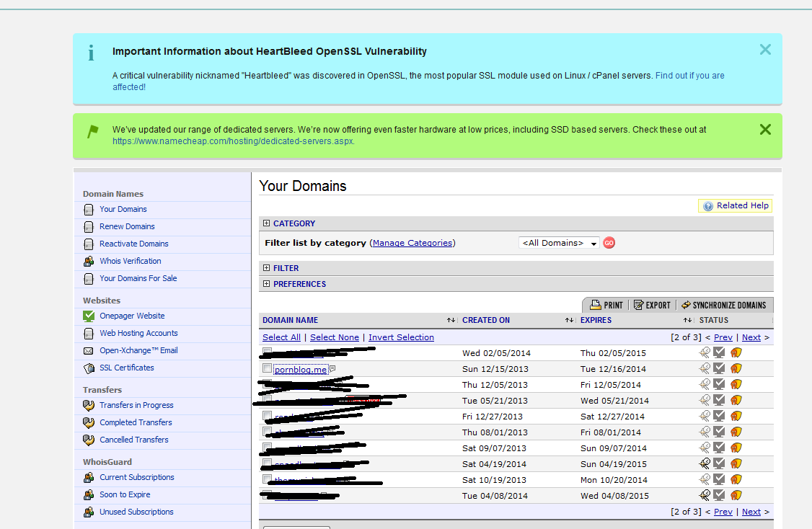Go to Reactivate Domains in the sidebar
The image size is (812, 529).
coord(134,244)
